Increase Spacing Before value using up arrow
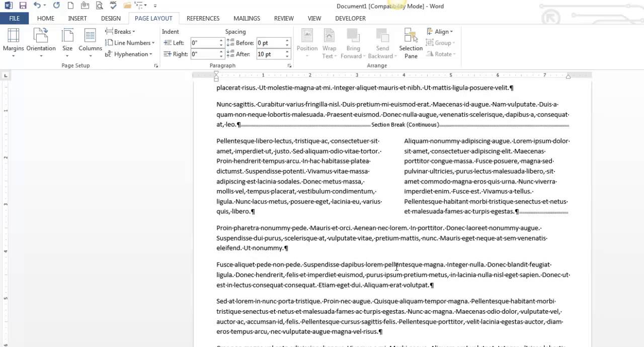 click(x=287, y=41)
